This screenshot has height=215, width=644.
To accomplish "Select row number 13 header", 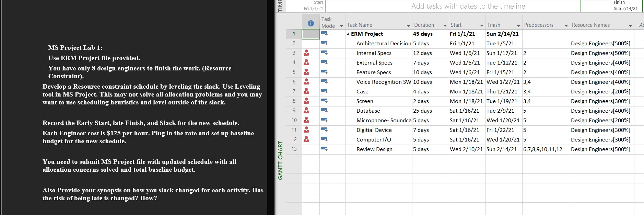I will [x=294, y=149].
